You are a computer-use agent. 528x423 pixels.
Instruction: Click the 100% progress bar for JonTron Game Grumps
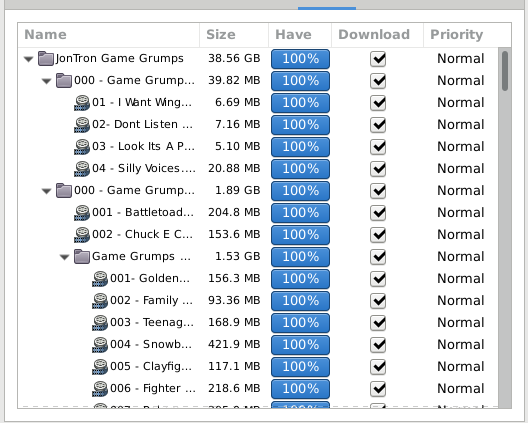pos(300,59)
